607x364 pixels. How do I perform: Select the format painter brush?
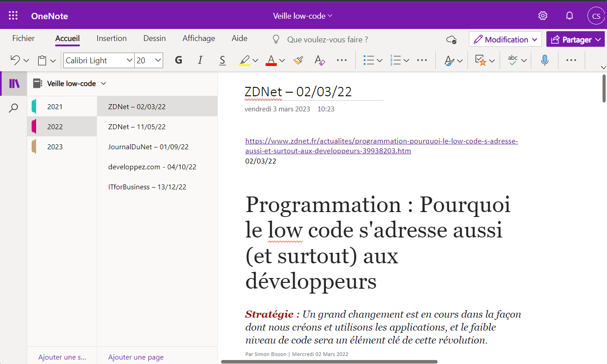pyautogui.click(x=298, y=60)
